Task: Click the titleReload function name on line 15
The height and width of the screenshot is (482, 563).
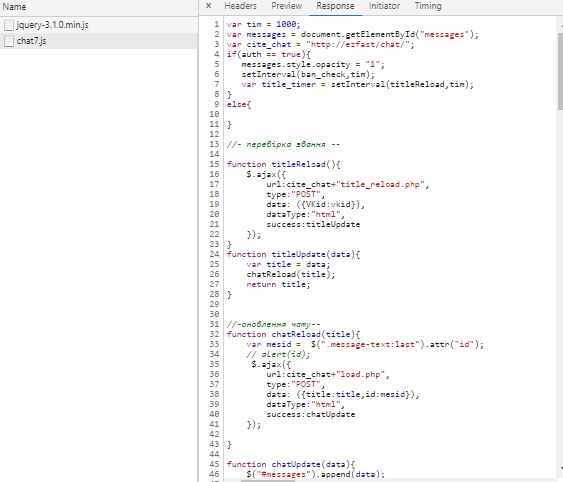Action: 298,164
